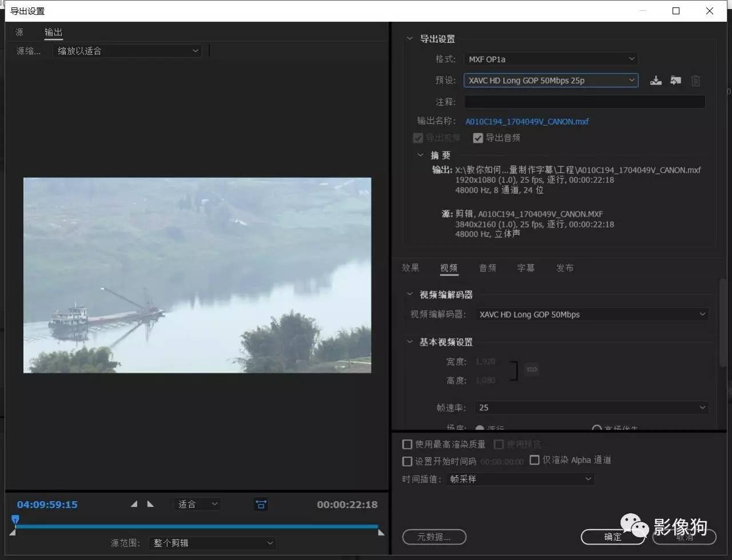Click the width/height link chain icon
Image resolution: width=732 pixels, height=560 pixels.
pos(531,370)
